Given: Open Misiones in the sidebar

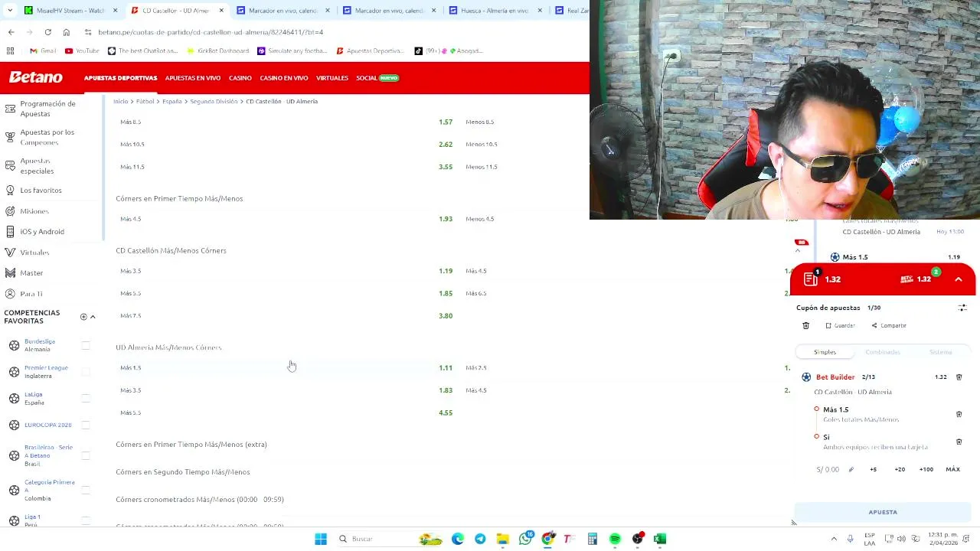Looking at the screenshot, I should [x=34, y=211].
